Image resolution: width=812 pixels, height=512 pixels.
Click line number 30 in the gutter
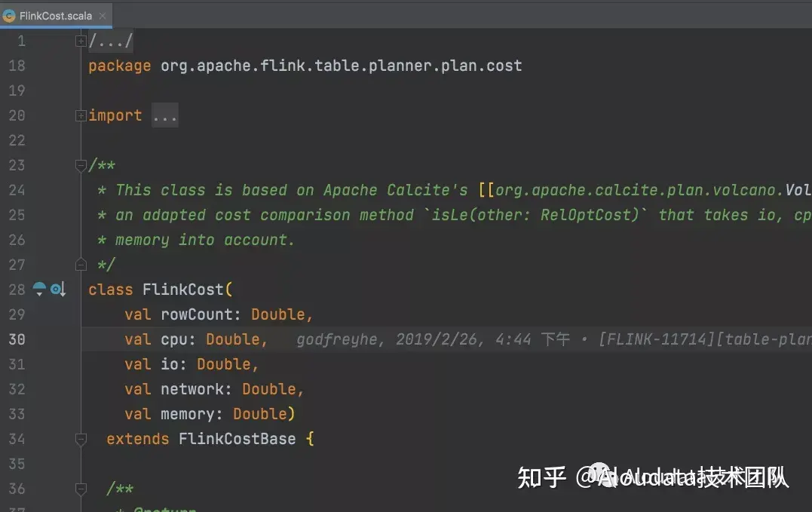coord(17,339)
